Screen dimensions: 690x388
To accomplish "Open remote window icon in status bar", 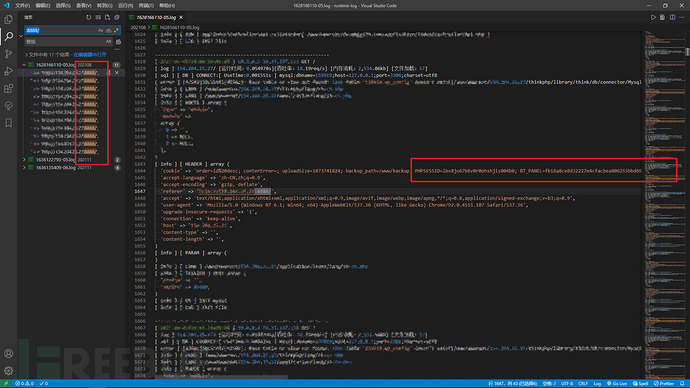I will 6,384.
